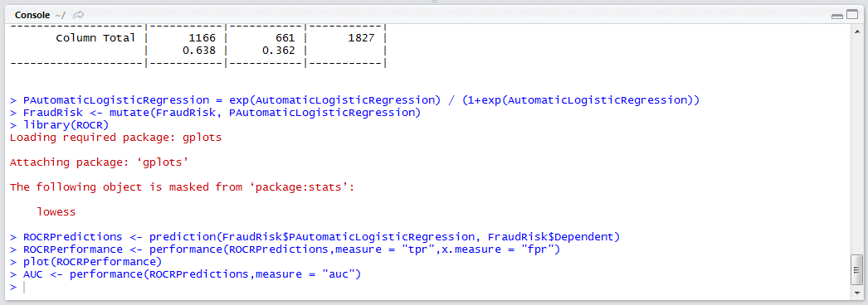Click the 'library(ROCR)' command line

click(59, 125)
